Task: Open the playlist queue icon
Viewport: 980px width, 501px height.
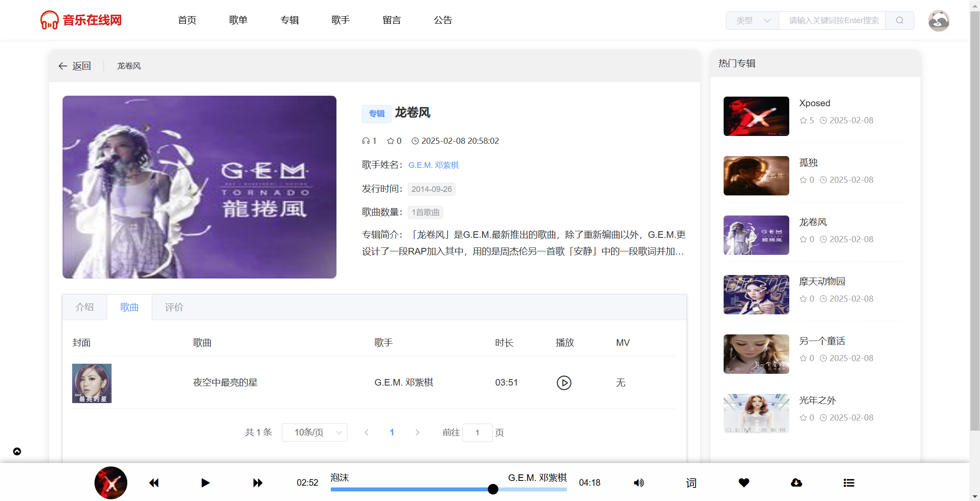Action: pyautogui.click(x=849, y=483)
